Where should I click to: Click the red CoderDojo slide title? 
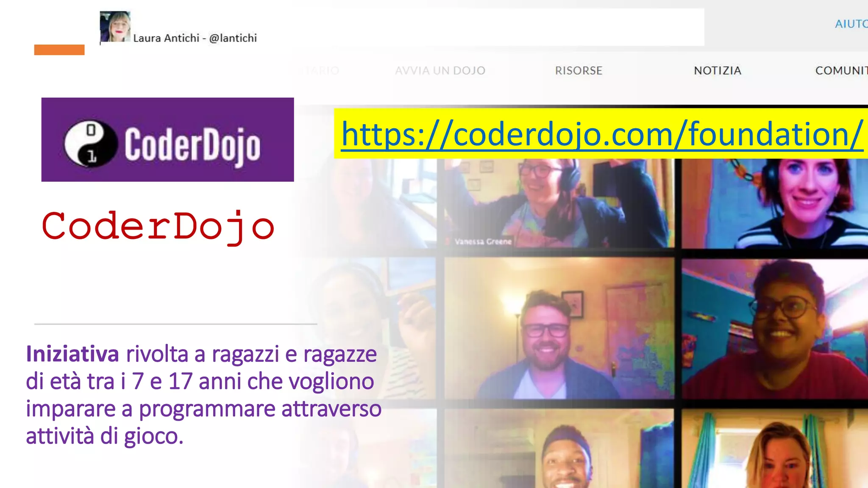[x=158, y=227]
